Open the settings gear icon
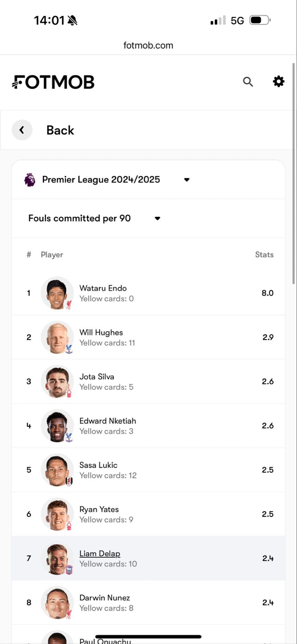The height and width of the screenshot is (644, 297). point(278,81)
